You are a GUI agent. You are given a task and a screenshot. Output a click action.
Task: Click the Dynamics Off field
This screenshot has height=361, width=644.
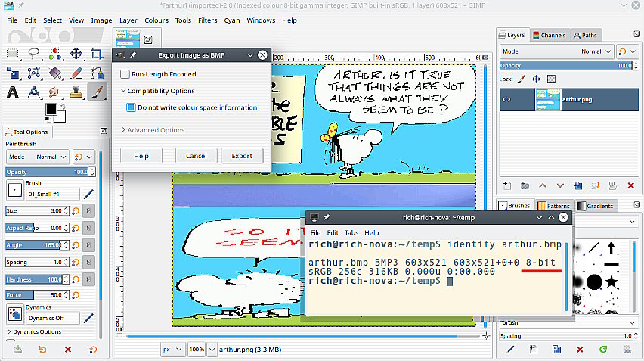pos(53,318)
